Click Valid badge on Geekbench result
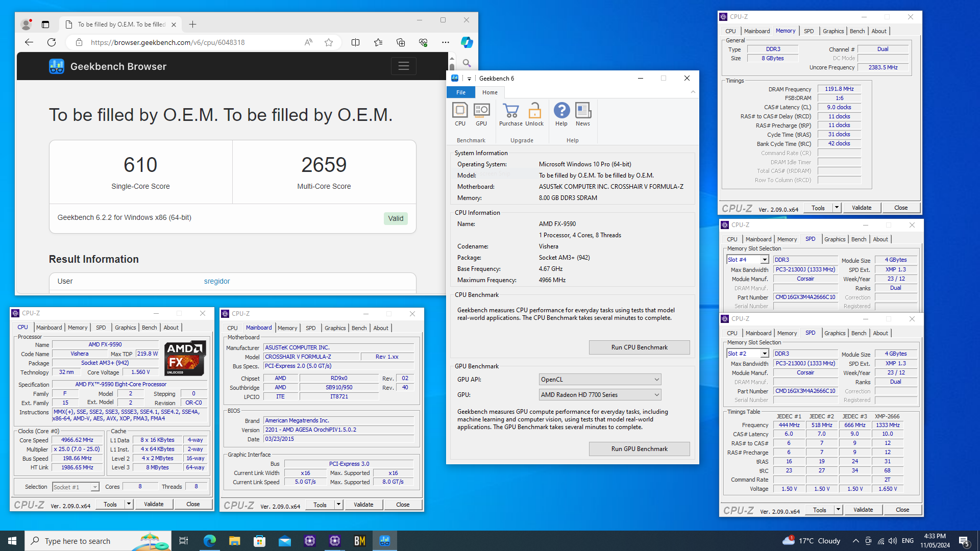Screen dimensions: 980x551 coord(396,218)
